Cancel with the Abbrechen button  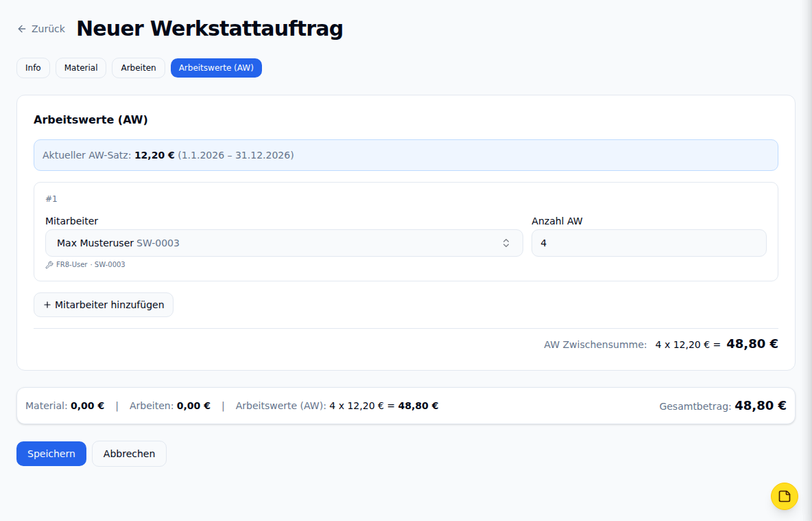coord(129,454)
